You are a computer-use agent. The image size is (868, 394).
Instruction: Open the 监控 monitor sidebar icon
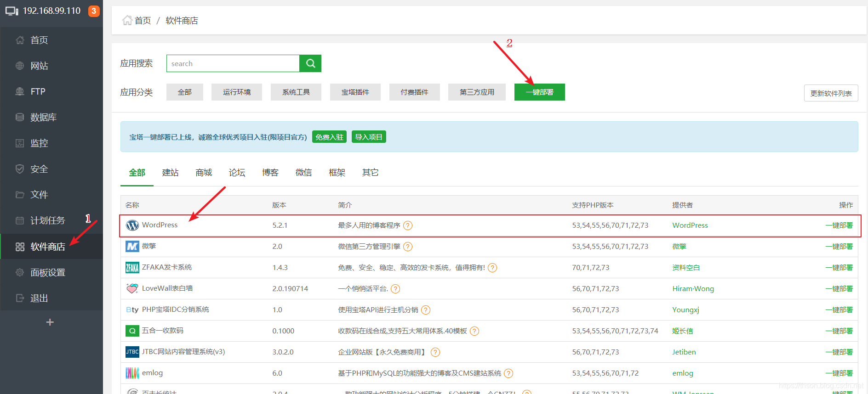tap(20, 143)
